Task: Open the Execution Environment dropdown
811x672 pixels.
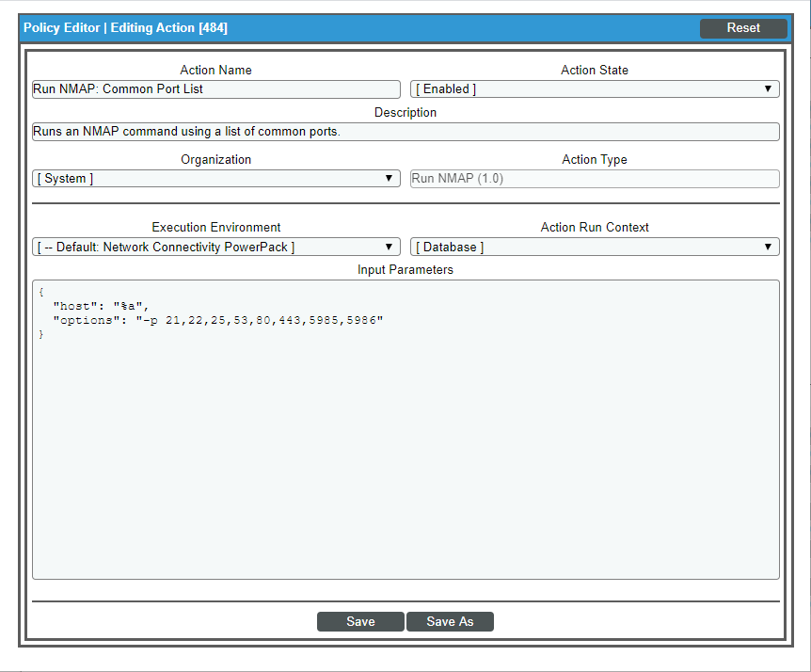Action: coord(216,247)
